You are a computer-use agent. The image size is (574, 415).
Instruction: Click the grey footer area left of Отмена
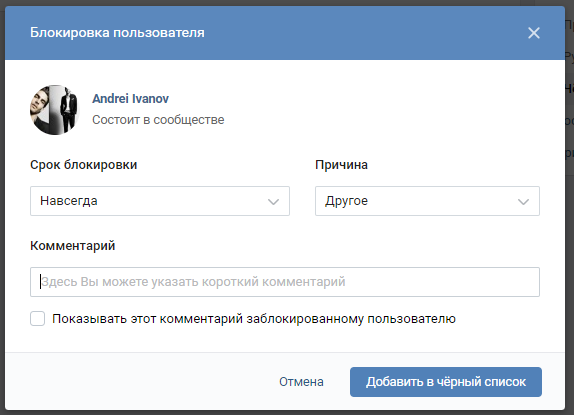tap(139, 382)
